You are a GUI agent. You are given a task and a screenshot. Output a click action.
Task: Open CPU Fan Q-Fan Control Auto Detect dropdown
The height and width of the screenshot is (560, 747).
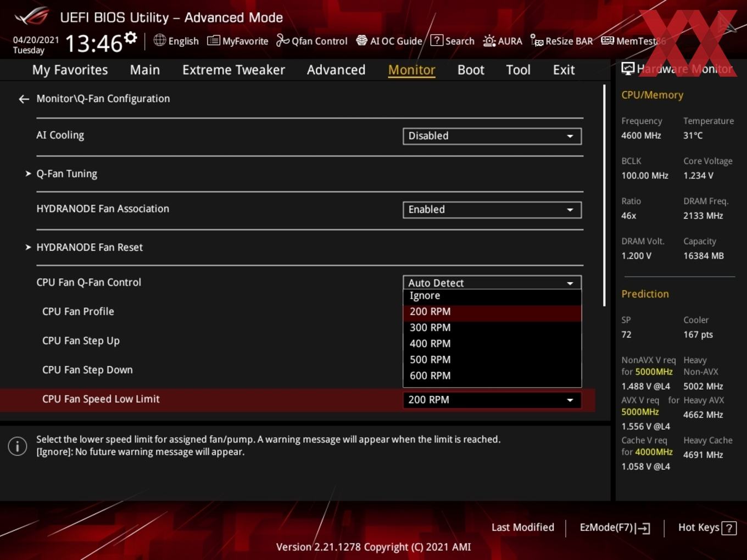(x=492, y=282)
